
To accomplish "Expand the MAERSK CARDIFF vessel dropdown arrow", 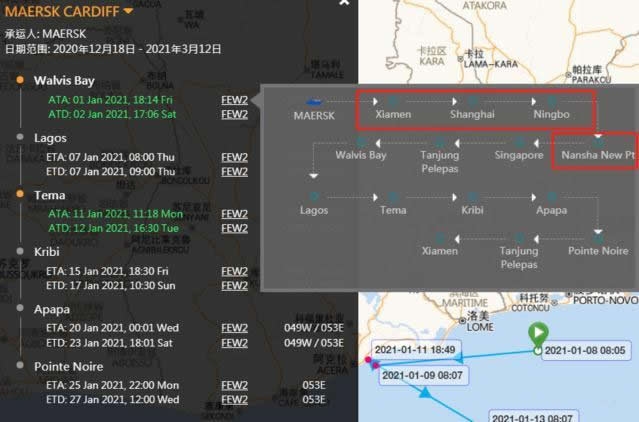I will click(x=128, y=12).
